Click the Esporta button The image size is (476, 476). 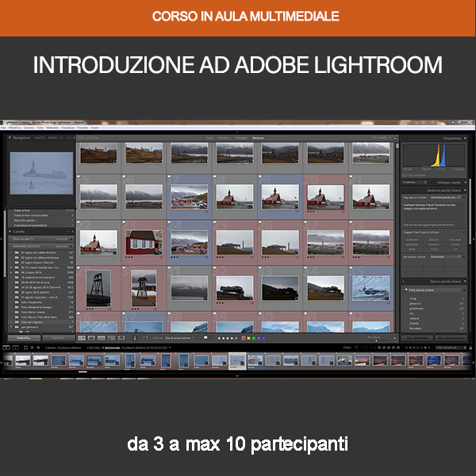click(58, 338)
